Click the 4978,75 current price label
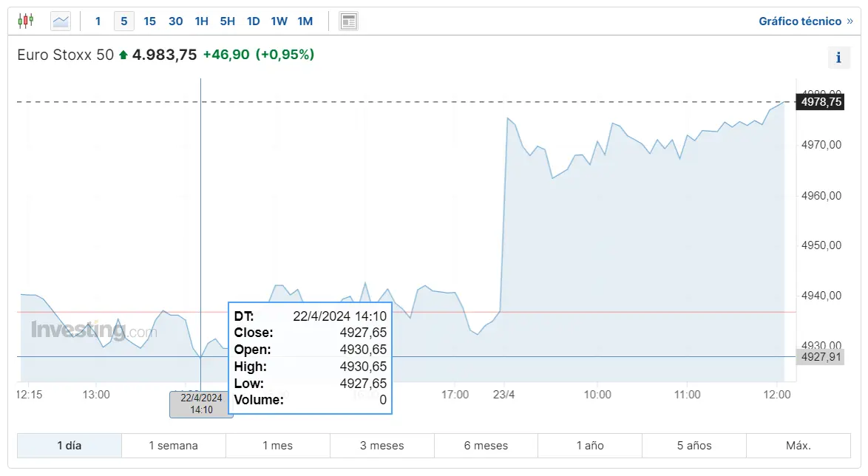Image resolution: width=868 pixels, height=476 pixels. point(820,102)
